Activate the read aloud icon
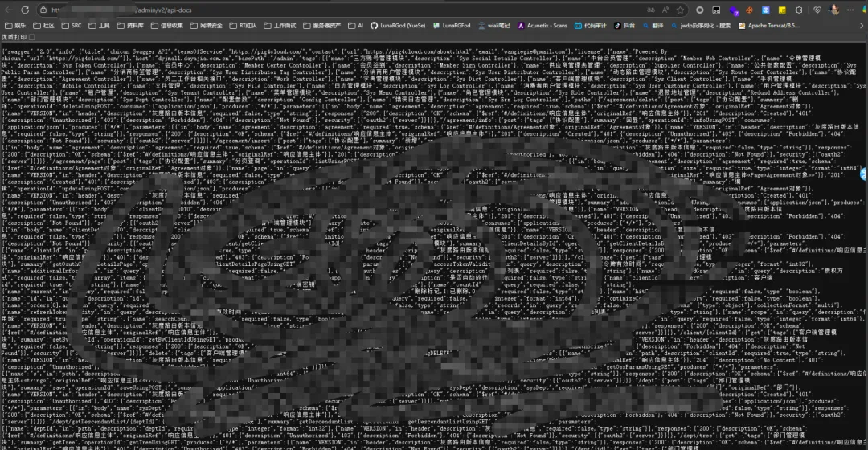The height and width of the screenshot is (450, 868). [x=665, y=10]
